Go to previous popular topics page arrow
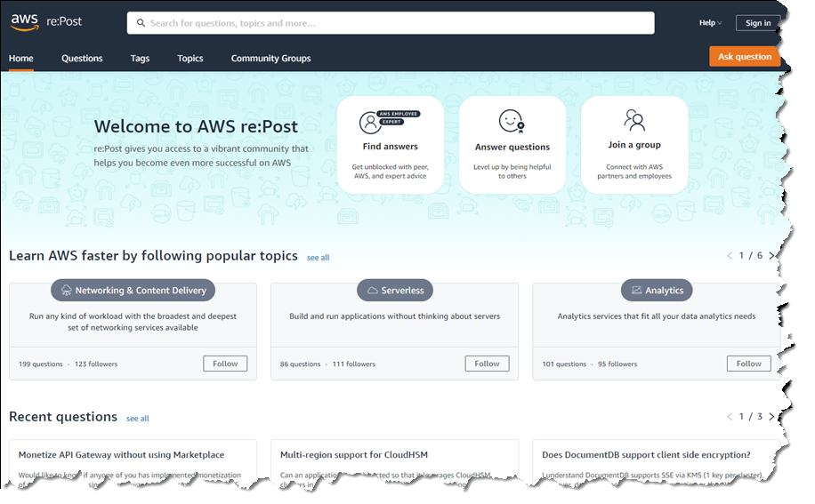This screenshot has height=504, width=815. click(x=730, y=255)
